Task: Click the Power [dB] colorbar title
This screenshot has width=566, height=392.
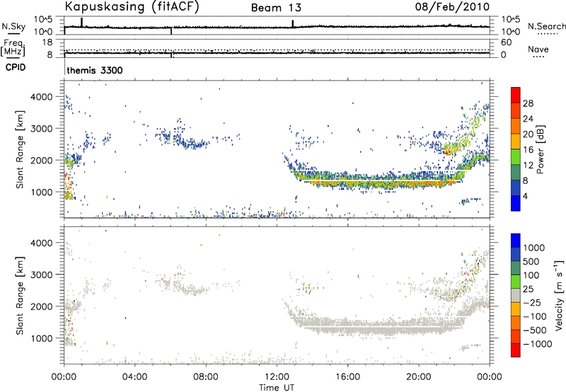Action: coord(541,149)
